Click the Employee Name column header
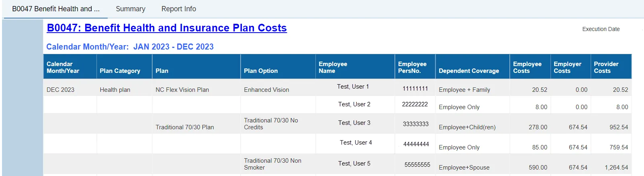Image resolution: width=644 pixels, height=176 pixels. tap(333, 67)
